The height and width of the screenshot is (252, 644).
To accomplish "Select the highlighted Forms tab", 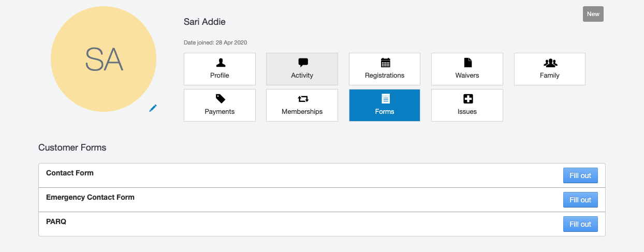I will click(x=385, y=105).
